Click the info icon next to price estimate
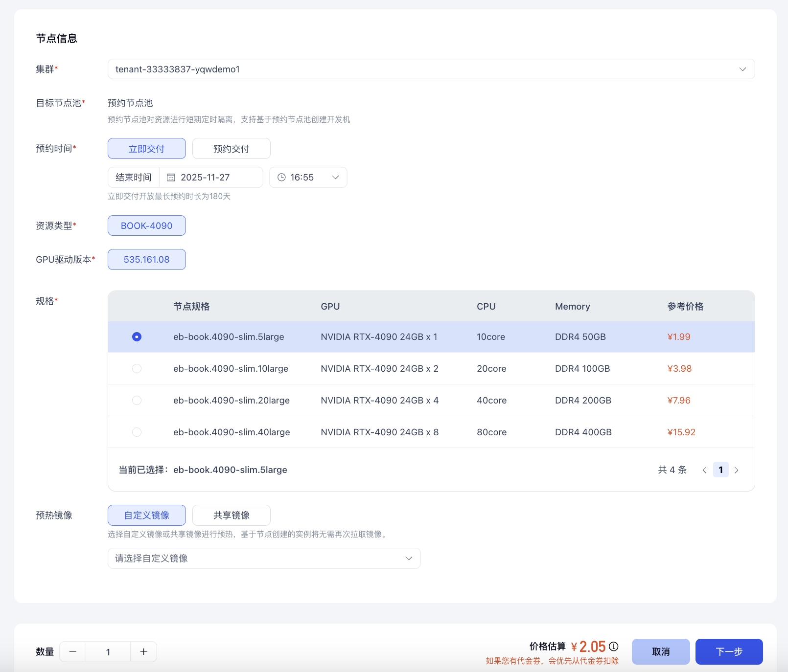Image resolution: width=788 pixels, height=672 pixels. click(x=614, y=647)
